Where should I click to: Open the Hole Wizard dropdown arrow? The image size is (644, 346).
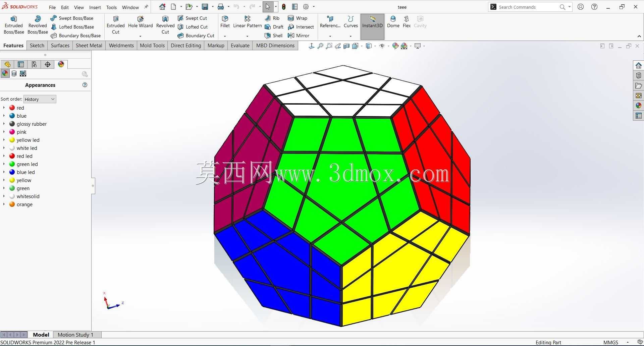(x=140, y=36)
